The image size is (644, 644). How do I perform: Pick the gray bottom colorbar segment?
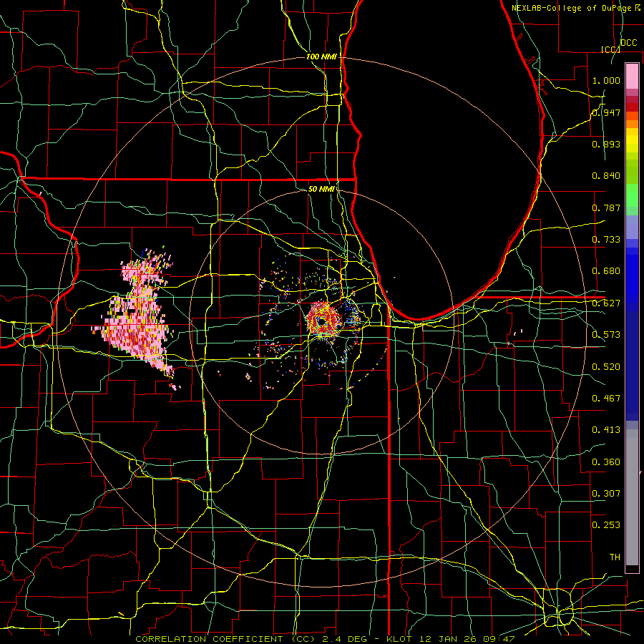632,497
